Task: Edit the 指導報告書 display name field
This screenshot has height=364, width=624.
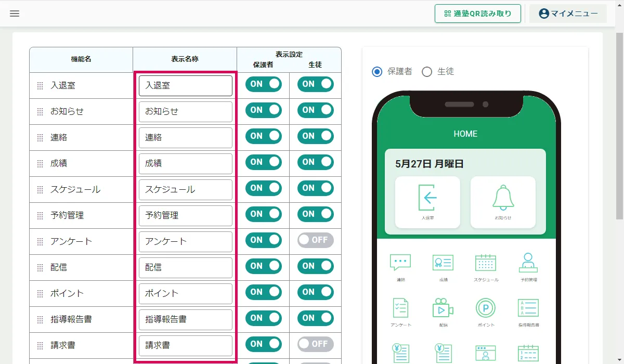Action: (185, 320)
